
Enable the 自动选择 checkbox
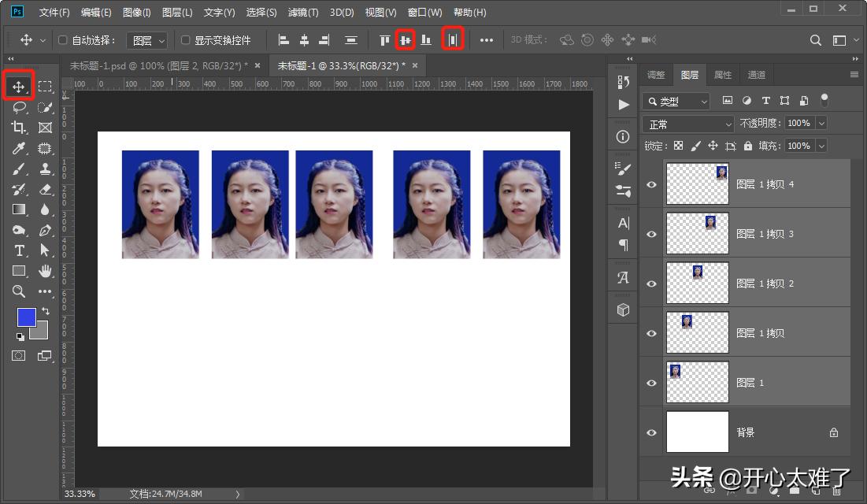point(62,39)
